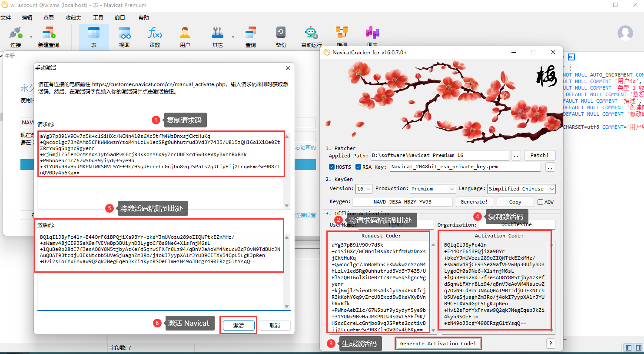Click the 激活码 scrollbar in 手动激活 dialog

(x=287, y=271)
